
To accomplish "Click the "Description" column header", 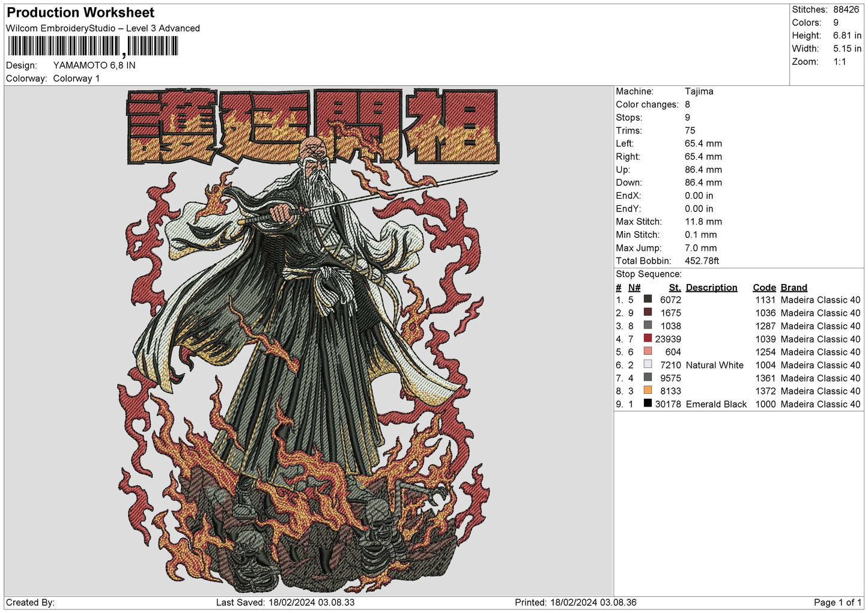I will 711,288.
